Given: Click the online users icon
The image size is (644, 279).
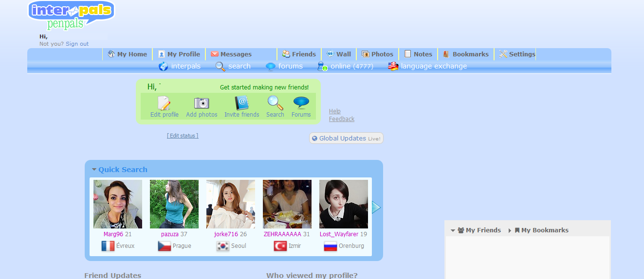Looking at the screenshot, I should (322, 67).
